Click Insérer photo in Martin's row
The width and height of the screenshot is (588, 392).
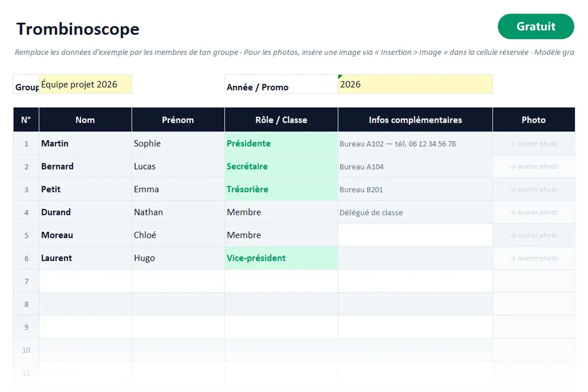[x=534, y=144]
